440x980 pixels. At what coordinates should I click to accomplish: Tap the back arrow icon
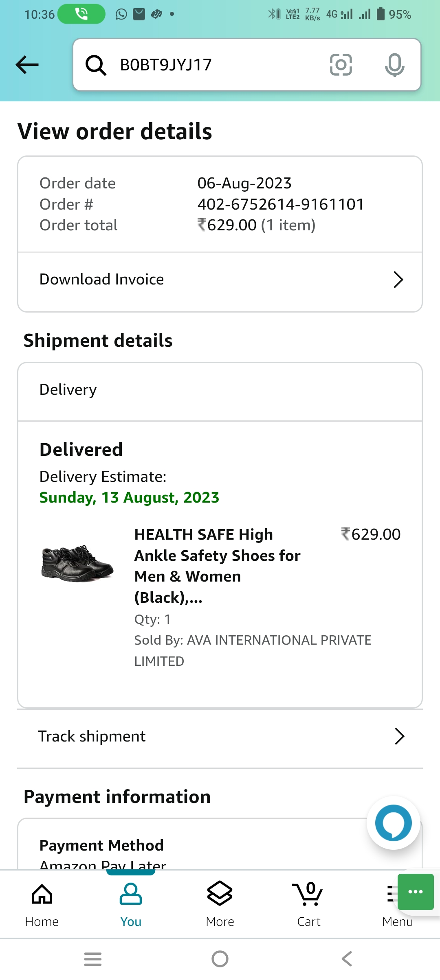(x=27, y=65)
